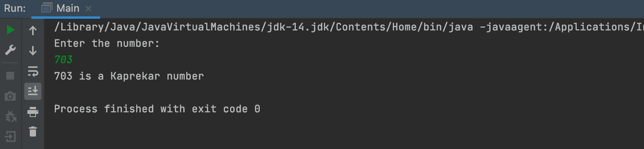Dump threads using the camera icon
Viewport: 644px width, 149px height.
11,96
